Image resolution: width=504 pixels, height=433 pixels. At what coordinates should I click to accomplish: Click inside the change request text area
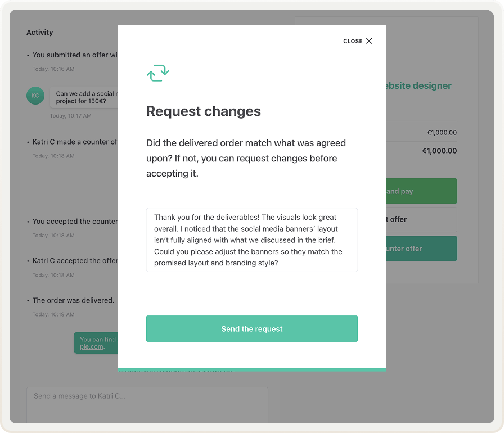pyautogui.click(x=251, y=240)
